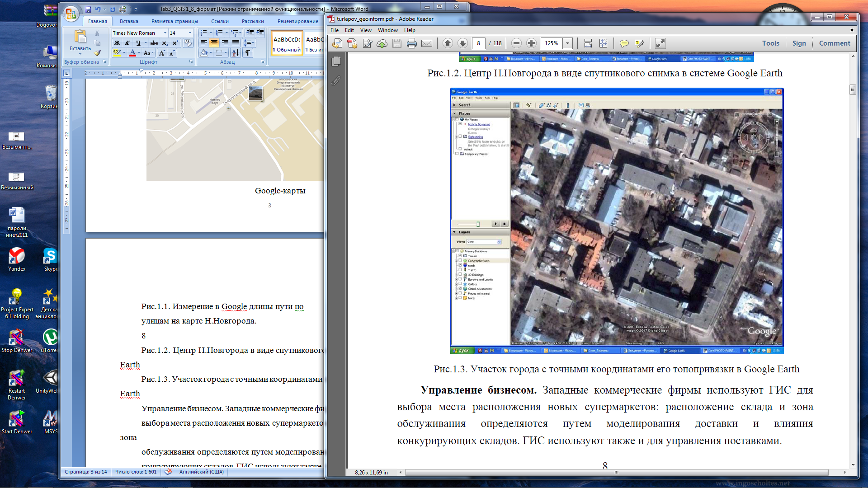Open the Вставка ribbon tab
This screenshot has width=868, height=488.
tap(129, 21)
